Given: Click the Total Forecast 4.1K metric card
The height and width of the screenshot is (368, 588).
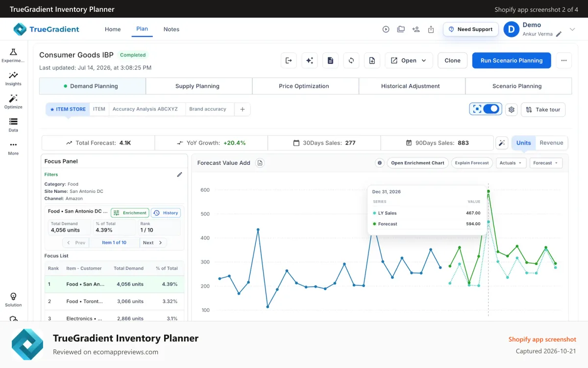Looking at the screenshot, I should pyautogui.click(x=98, y=143).
